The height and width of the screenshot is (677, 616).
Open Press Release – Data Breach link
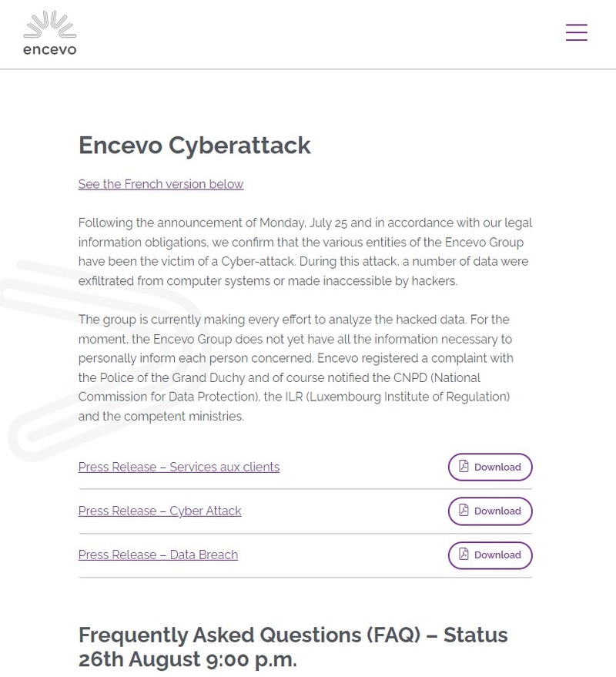(158, 555)
